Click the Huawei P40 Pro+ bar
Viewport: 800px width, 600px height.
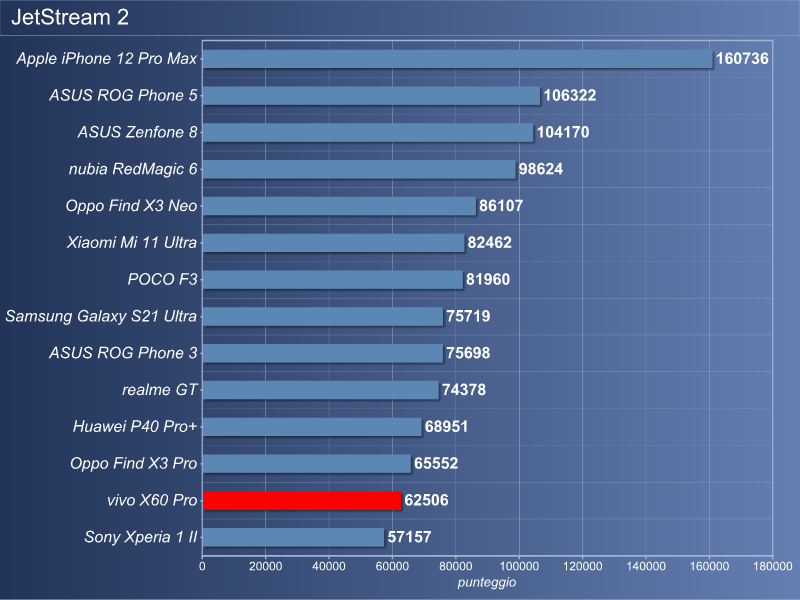(312, 427)
